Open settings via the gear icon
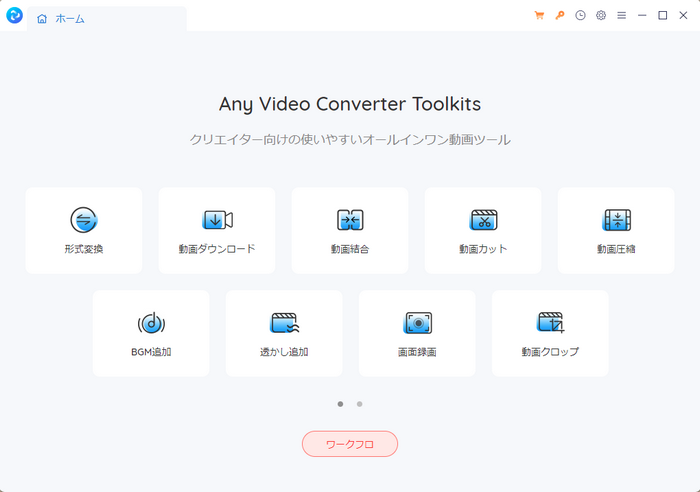This screenshot has width=700, height=492. coord(601,16)
